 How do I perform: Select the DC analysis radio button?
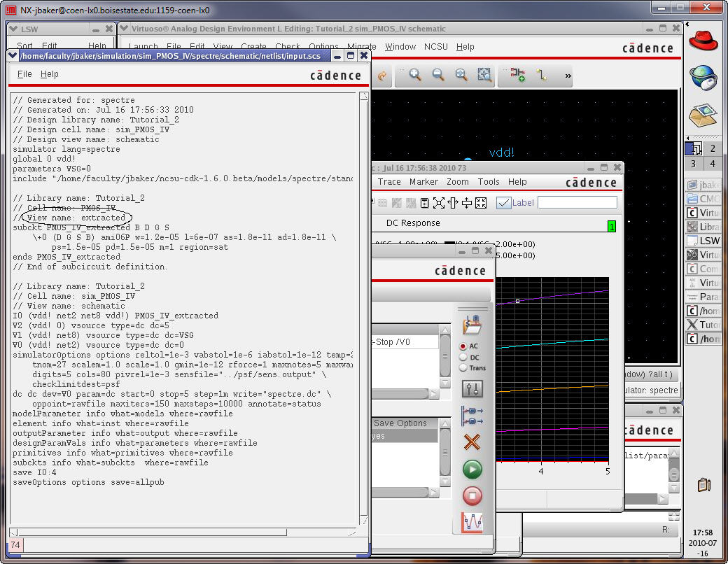pyautogui.click(x=463, y=357)
